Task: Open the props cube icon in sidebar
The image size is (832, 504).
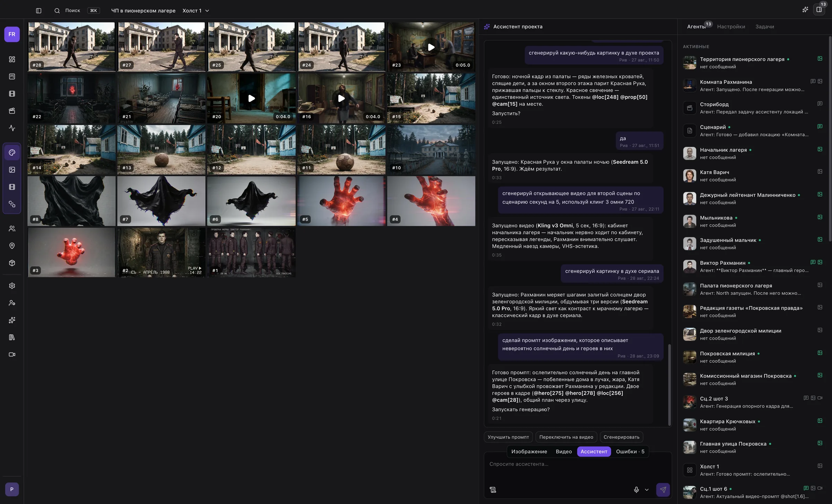Action: (x=12, y=263)
